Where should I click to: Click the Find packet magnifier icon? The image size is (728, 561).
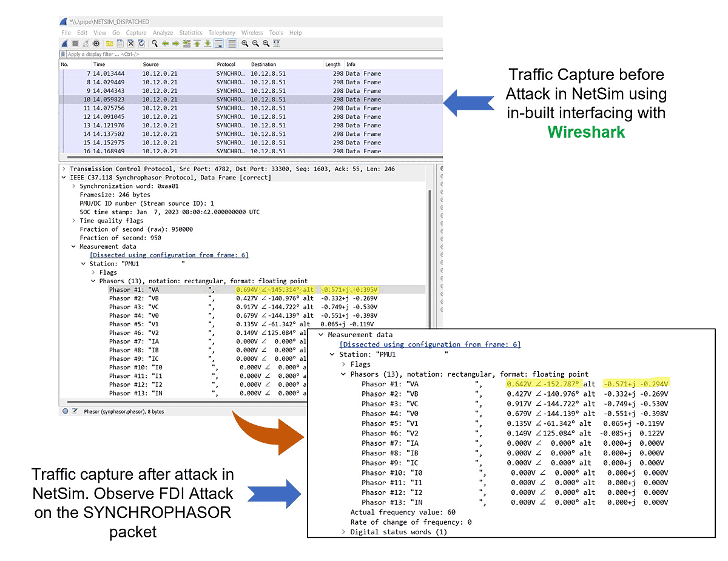point(155,44)
